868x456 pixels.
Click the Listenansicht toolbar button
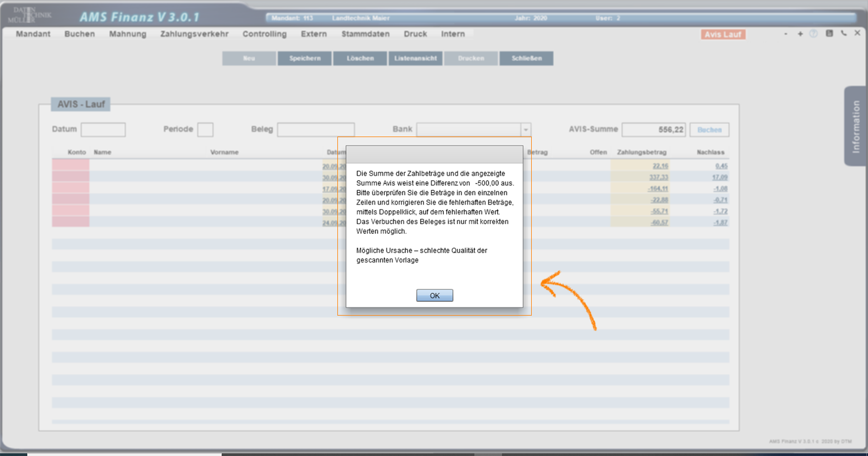pos(415,59)
